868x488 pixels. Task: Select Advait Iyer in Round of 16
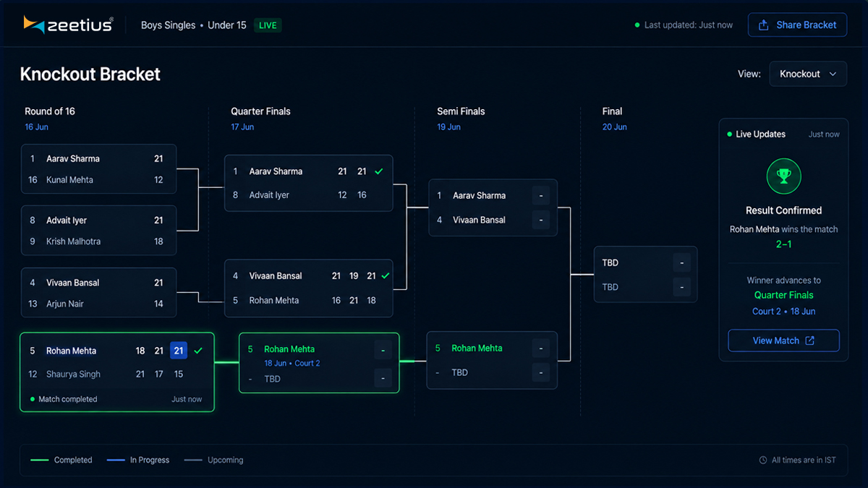click(x=67, y=221)
